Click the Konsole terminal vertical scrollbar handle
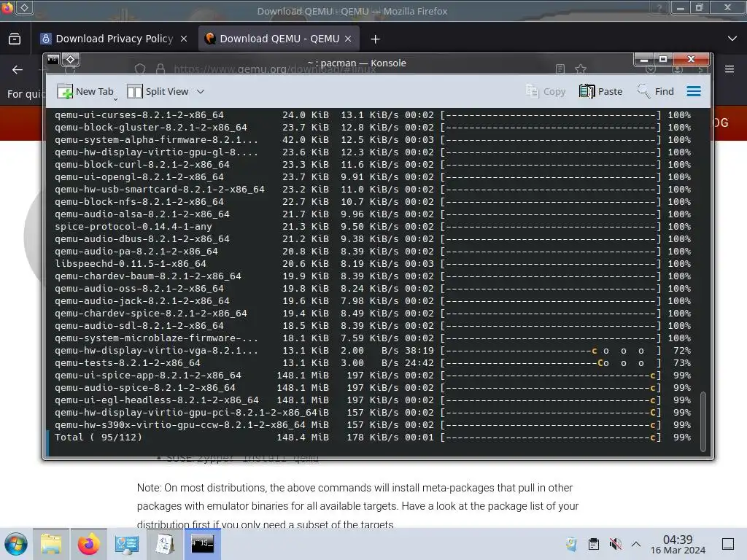The image size is (747, 560). pos(703,421)
